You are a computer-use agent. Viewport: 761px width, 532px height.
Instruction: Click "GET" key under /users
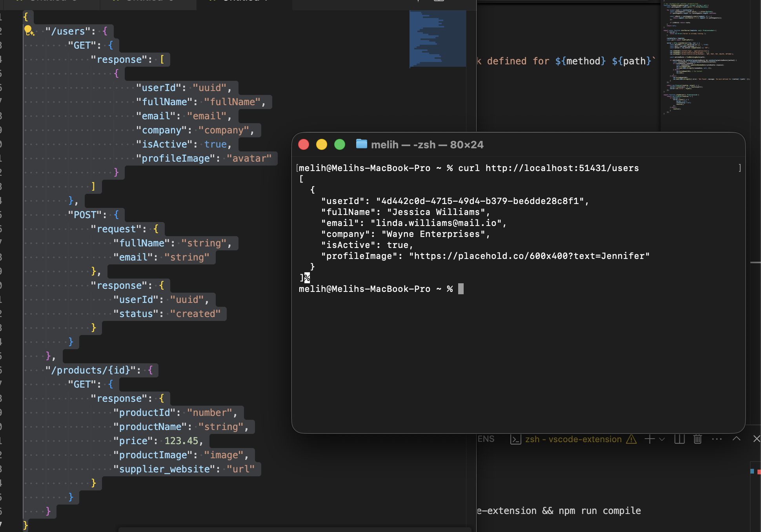pos(82,45)
